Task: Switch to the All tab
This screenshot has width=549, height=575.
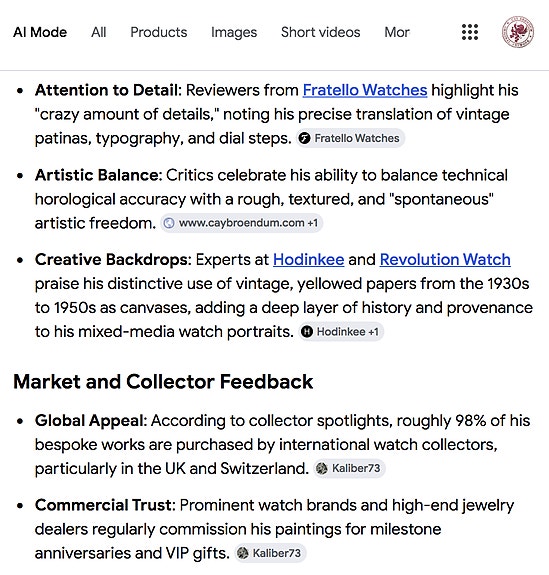Action: [x=99, y=32]
